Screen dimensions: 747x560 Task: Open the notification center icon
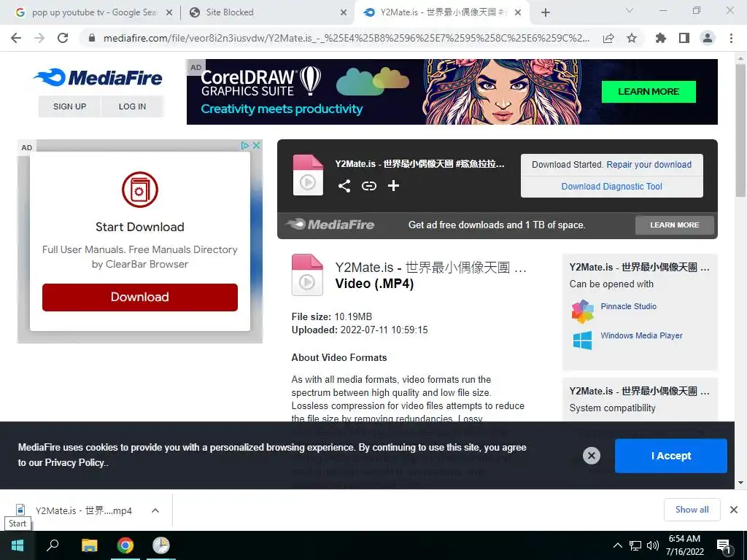click(724, 546)
